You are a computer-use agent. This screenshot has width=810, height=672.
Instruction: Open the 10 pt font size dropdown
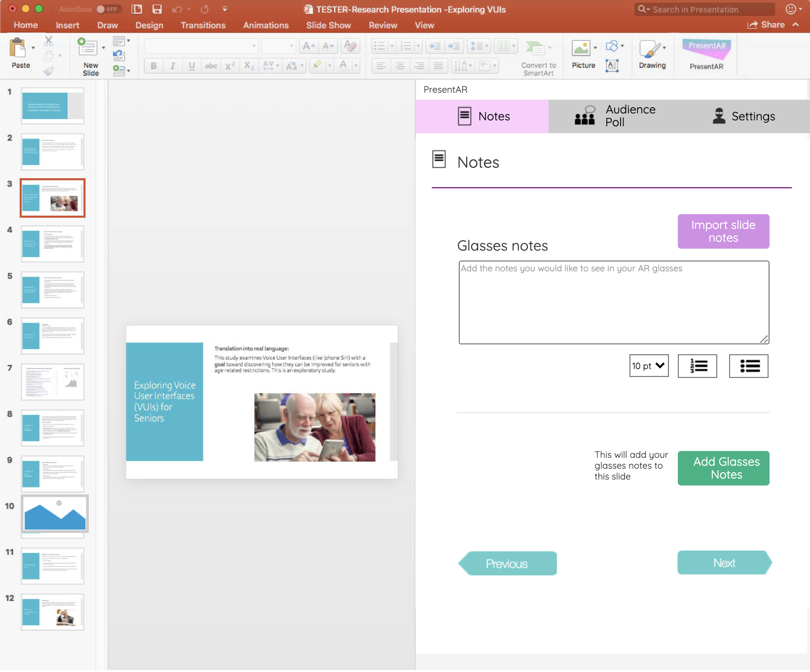[x=649, y=366]
